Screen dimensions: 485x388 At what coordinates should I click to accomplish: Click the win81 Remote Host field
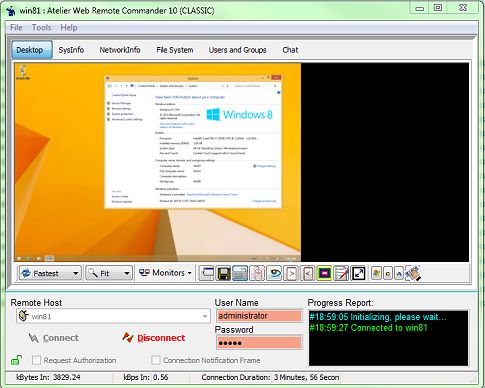coord(113,316)
